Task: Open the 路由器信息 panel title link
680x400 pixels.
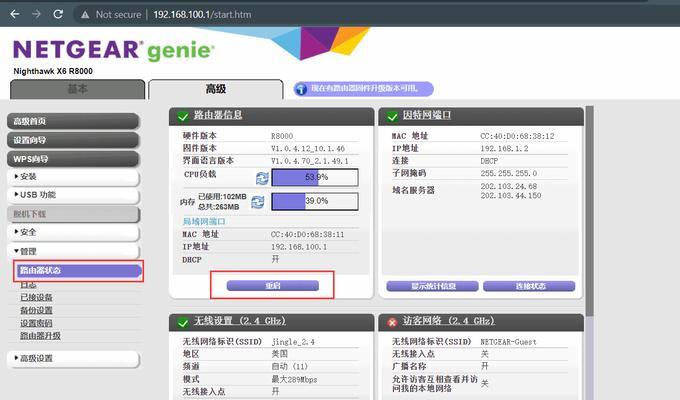Action: pyautogui.click(x=218, y=115)
